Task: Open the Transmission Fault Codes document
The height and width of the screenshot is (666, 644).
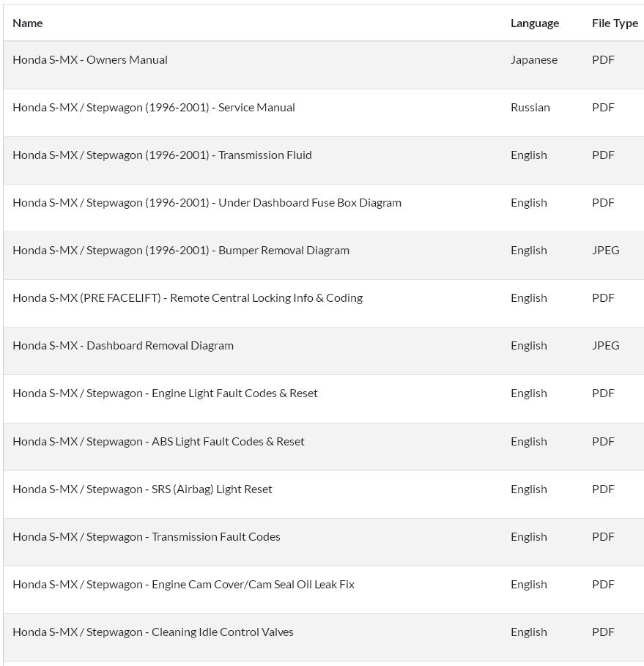Action: (x=147, y=537)
